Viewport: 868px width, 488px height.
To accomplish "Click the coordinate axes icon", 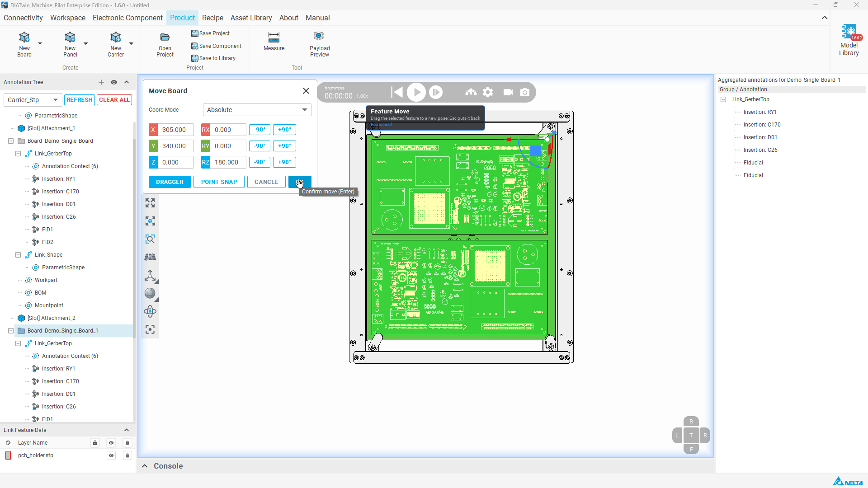I will [x=150, y=275].
